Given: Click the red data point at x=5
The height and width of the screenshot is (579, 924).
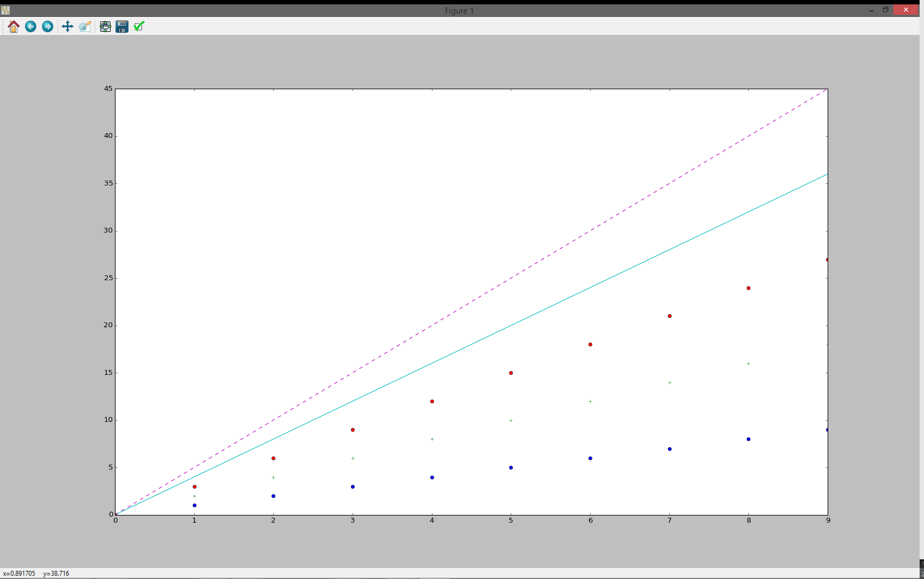Looking at the screenshot, I should click(511, 373).
